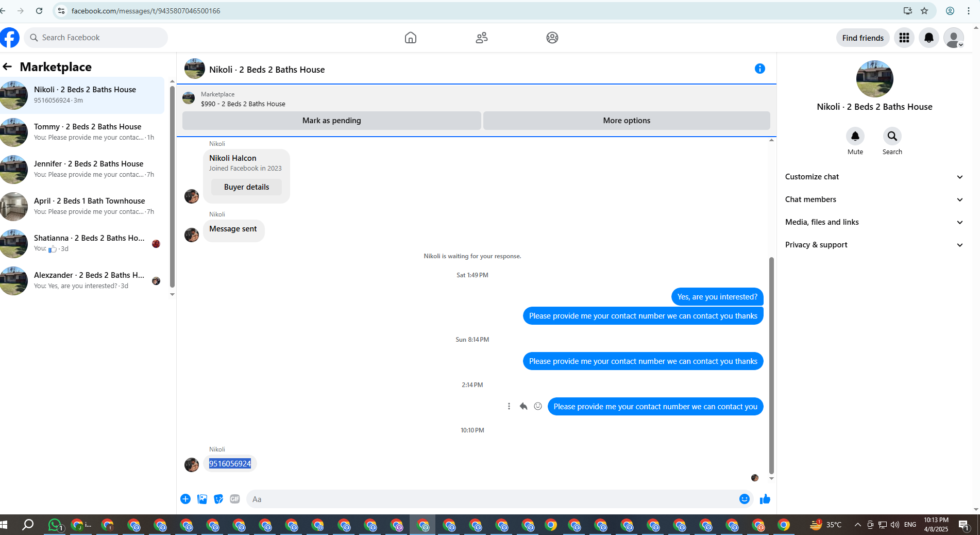Open the April 2 Beds 1 Bath Townhouse chat
This screenshot has width=980, height=535.
82,207
